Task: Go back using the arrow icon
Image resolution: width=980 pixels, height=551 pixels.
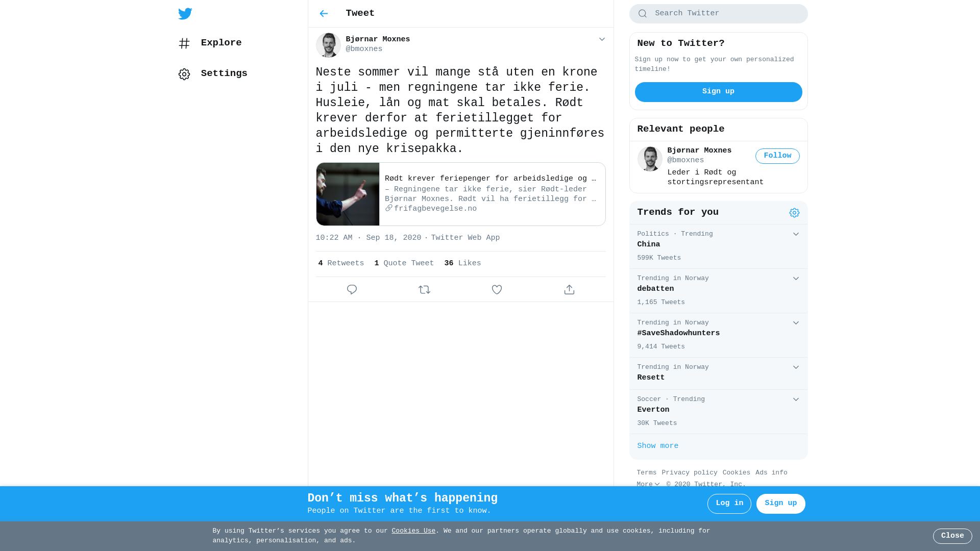Action: tap(324, 14)
